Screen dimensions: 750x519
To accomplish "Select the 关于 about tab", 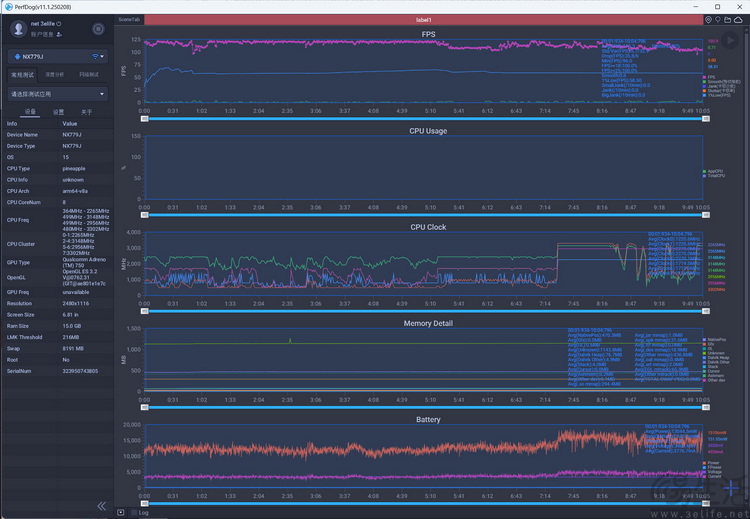I will 86,112.
